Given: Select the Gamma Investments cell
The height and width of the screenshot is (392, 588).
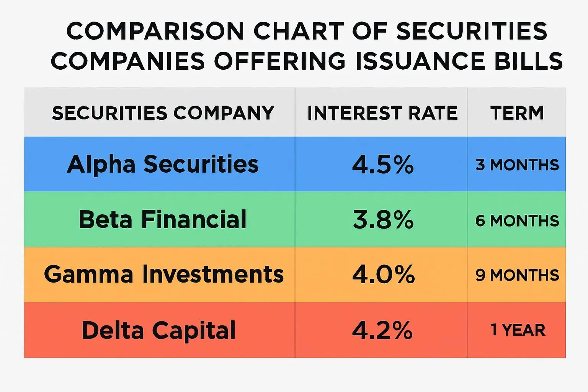Looking at the screenshot, I should [164, 274].
